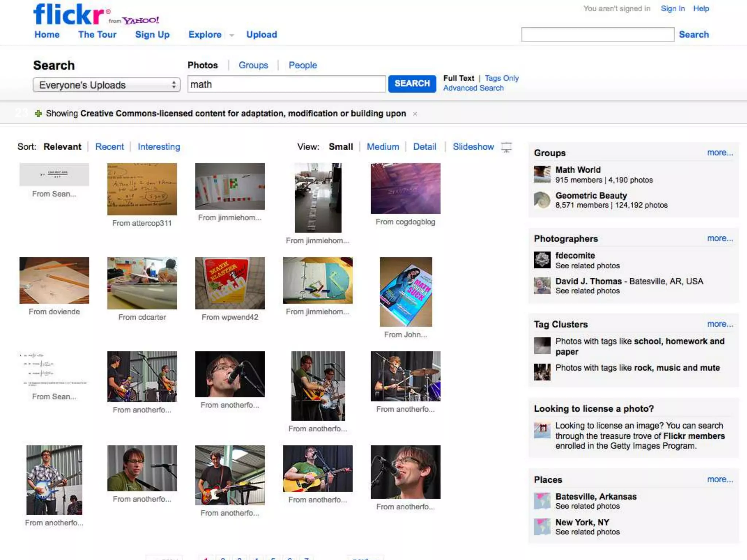Click David J. Thomas avatar icon
The image size is (747, 560).
pyautogui.click(x=542, y=285)
